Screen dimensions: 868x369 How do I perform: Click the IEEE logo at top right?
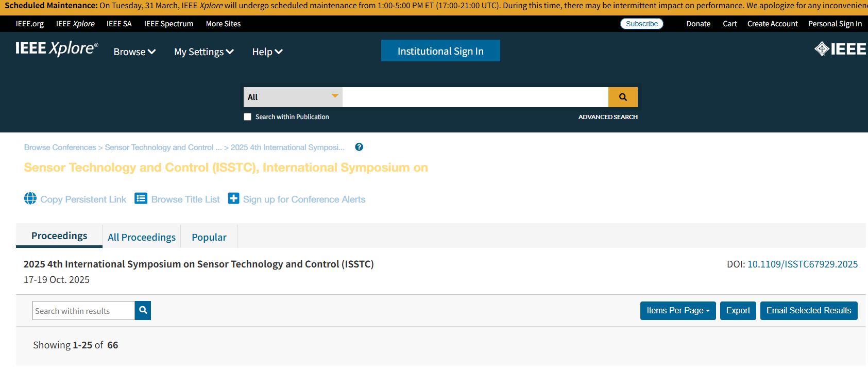point(840,49)
